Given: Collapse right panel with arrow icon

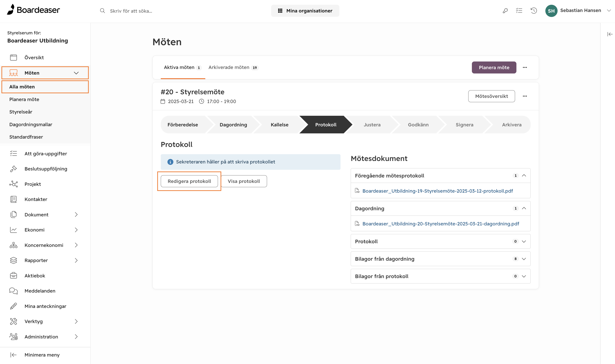Looking at the screenshot, I should click(x=610, y=34).
